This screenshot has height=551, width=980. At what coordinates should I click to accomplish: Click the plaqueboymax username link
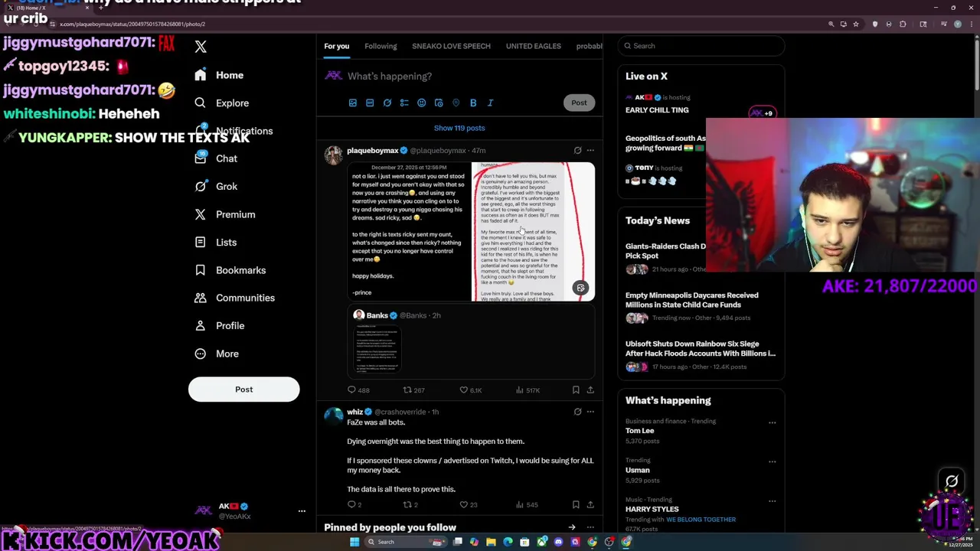373,151
